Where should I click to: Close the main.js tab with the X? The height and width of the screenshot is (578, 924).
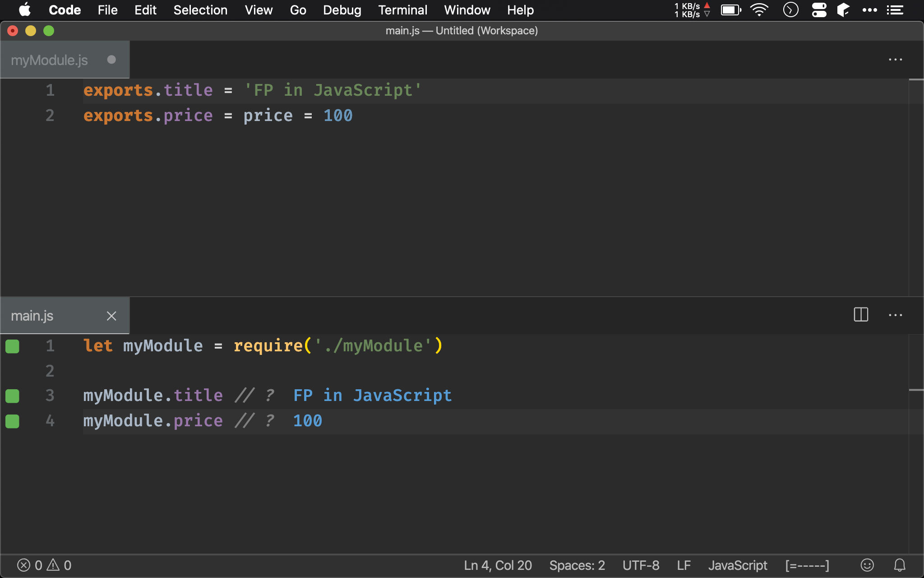[x=111, y=316]
